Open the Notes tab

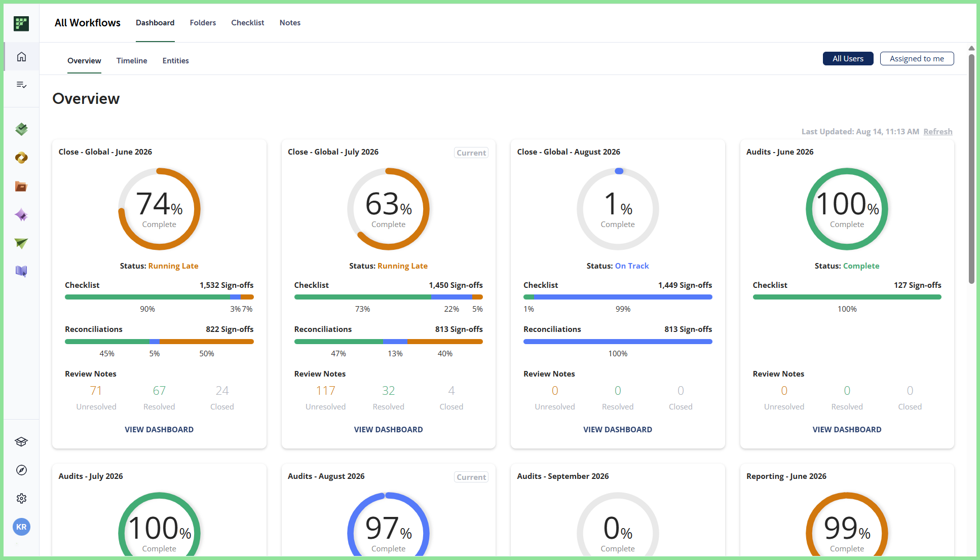(290, 23)
